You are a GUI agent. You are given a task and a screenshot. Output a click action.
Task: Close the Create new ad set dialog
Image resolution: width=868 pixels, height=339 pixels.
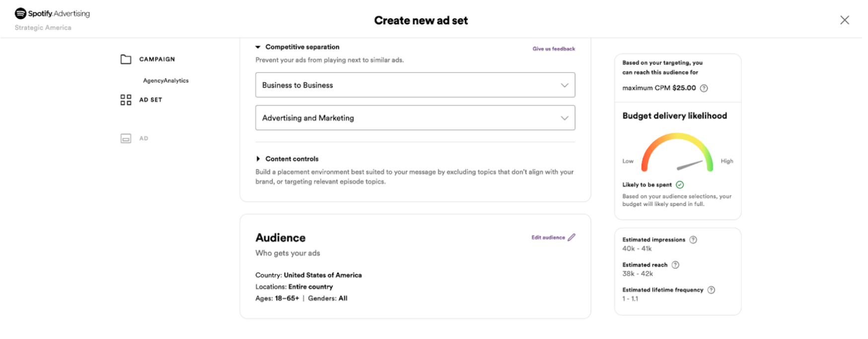tap(844, 20)
